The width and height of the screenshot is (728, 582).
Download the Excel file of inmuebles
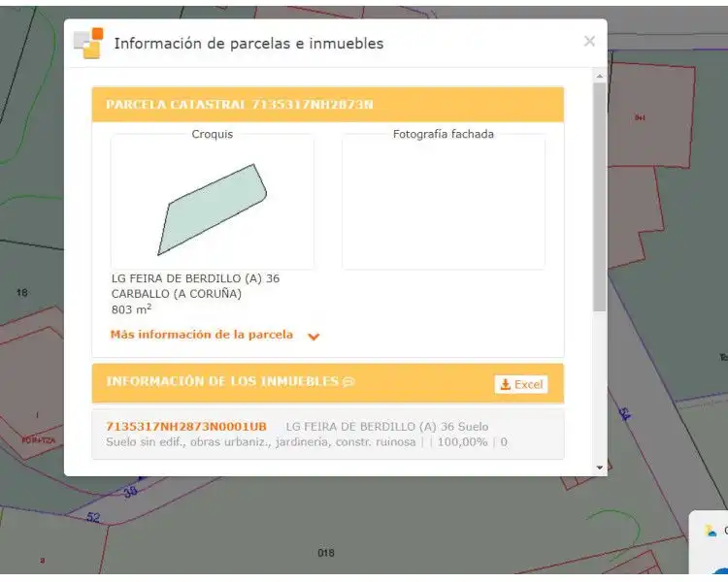(x=521, y=384)
